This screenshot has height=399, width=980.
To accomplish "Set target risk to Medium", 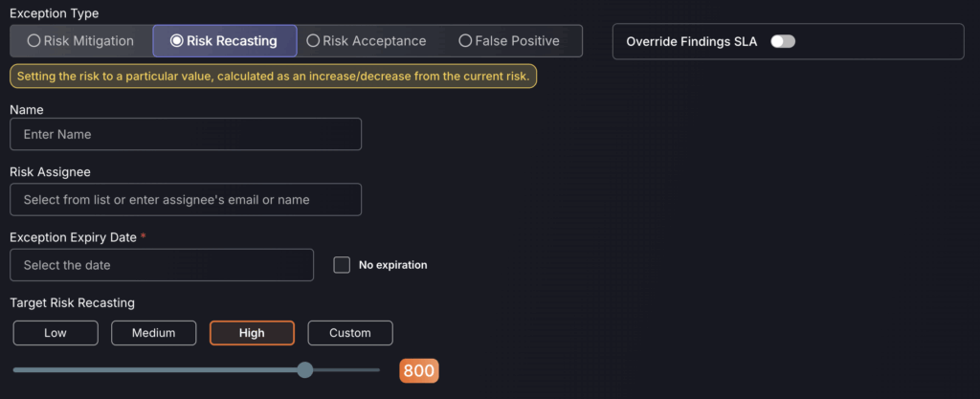I will [x=153, y=333].
